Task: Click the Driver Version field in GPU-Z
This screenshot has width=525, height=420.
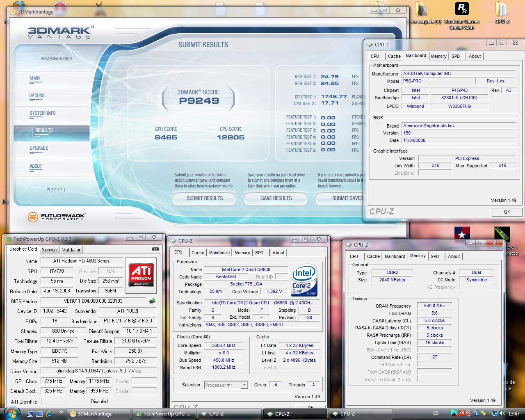Action: [x=99, y=371]
